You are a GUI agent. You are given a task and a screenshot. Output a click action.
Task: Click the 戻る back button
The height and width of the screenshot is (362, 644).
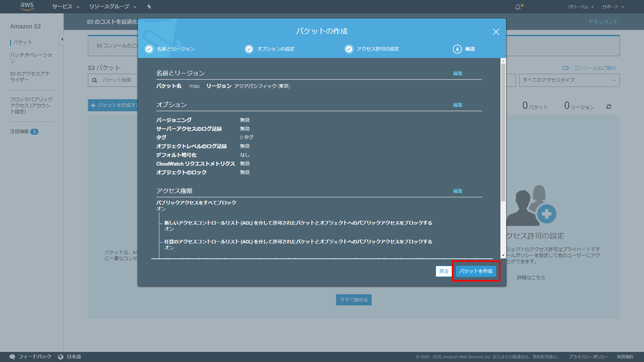[x=444, y=271]
